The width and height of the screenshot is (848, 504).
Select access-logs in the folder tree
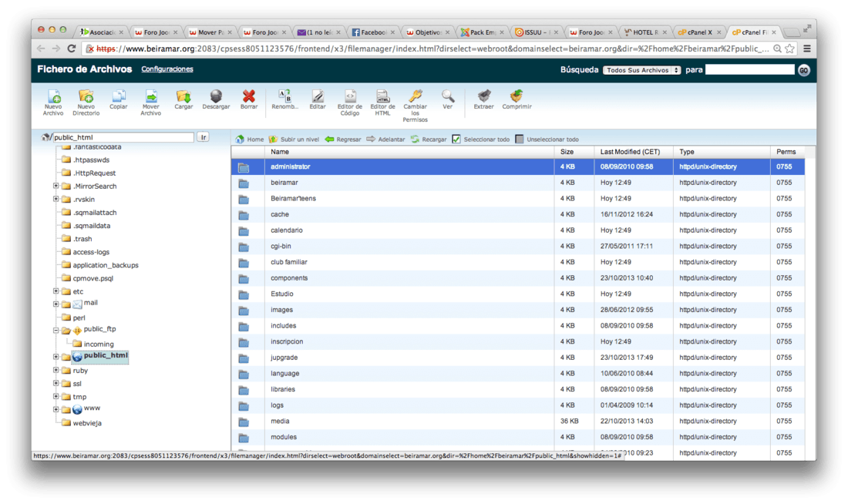(91, 252)
